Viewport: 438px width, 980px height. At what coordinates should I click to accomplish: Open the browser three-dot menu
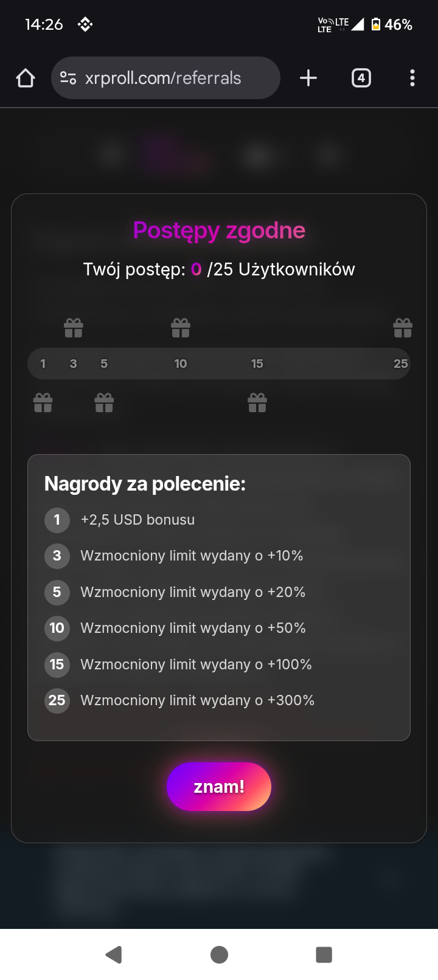pos(412,78)
